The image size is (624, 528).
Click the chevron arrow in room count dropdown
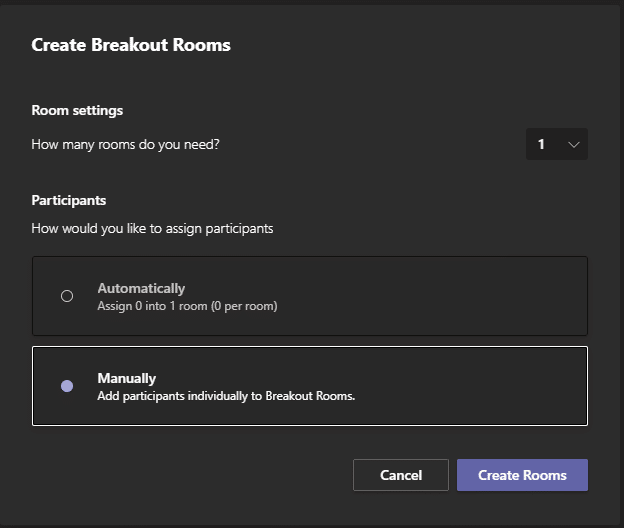tap(573, 144)
